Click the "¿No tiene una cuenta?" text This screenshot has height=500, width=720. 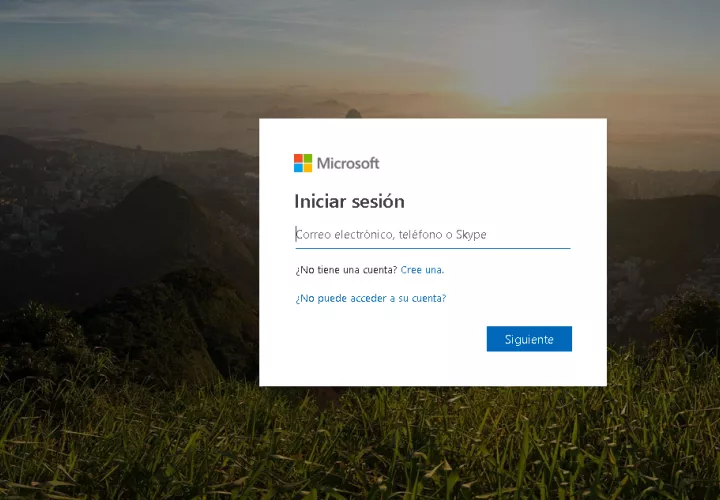pos(346,270)
